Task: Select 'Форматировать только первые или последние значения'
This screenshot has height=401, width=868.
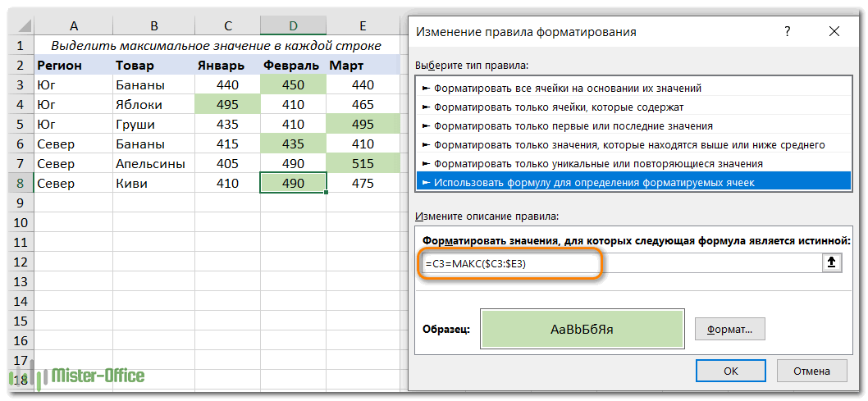Action: coord(573,125)
